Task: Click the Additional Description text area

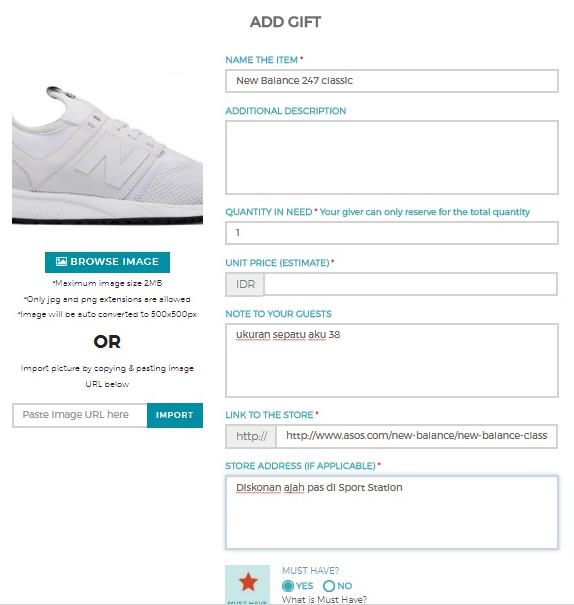Action: pyautogui.click(x=392, y=157)
